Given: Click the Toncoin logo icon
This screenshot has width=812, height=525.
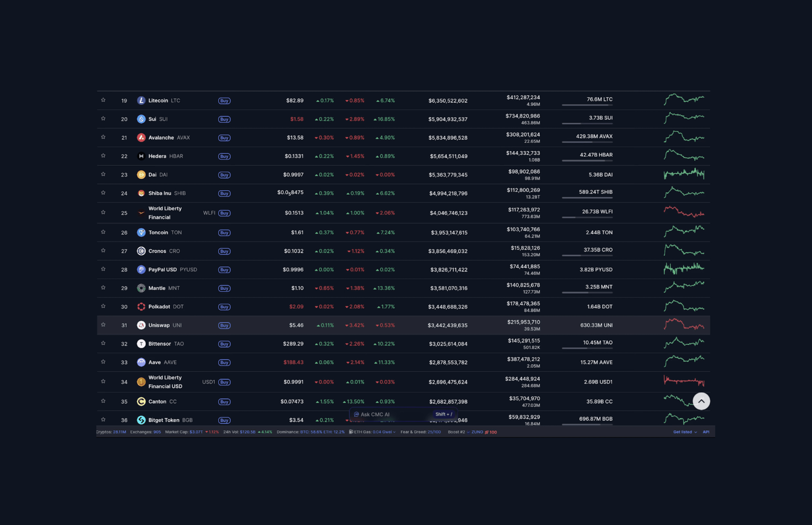Looking at the screenshot, I should (x=141, y=232).
